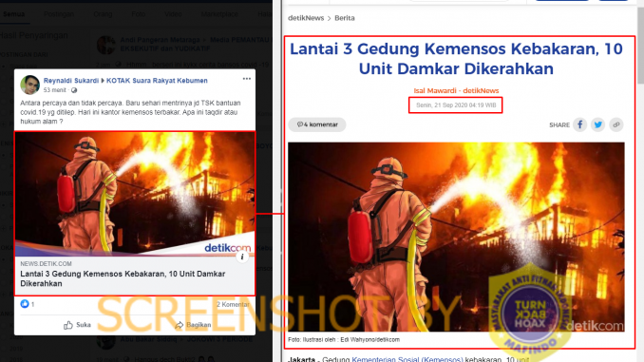Open the three-dot post options menu
Viewport: 644px width, 362px height.
(246, 79)
